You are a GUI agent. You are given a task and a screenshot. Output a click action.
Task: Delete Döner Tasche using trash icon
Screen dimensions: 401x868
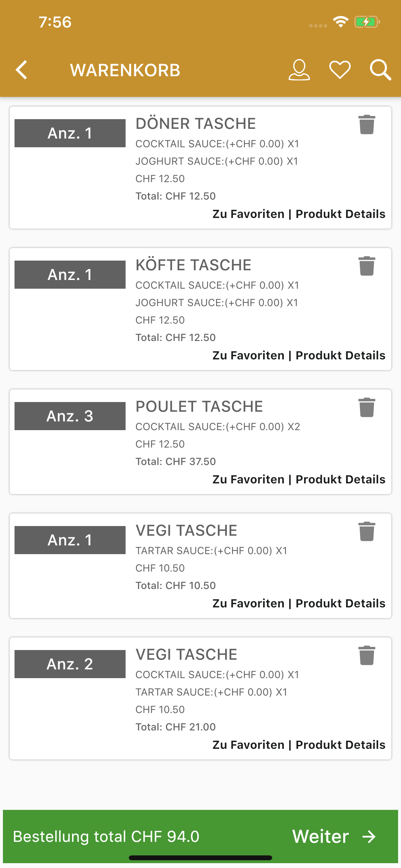click(x=367, y=124)
